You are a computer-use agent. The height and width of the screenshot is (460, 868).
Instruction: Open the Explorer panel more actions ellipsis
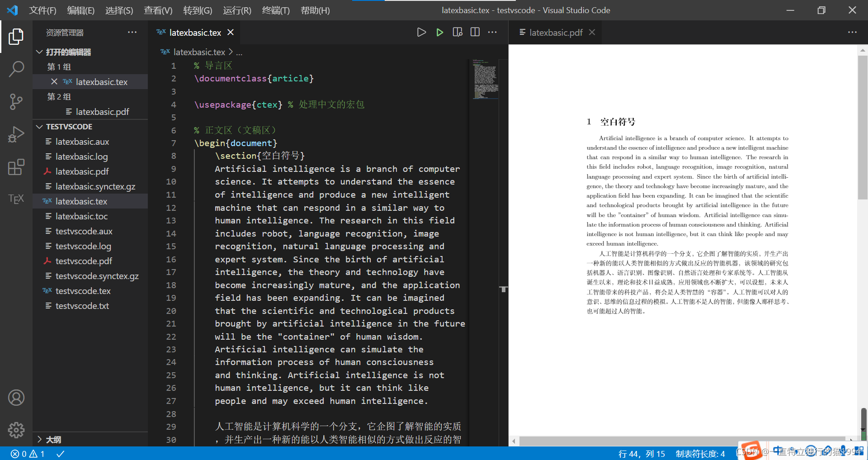click(132, 32)
